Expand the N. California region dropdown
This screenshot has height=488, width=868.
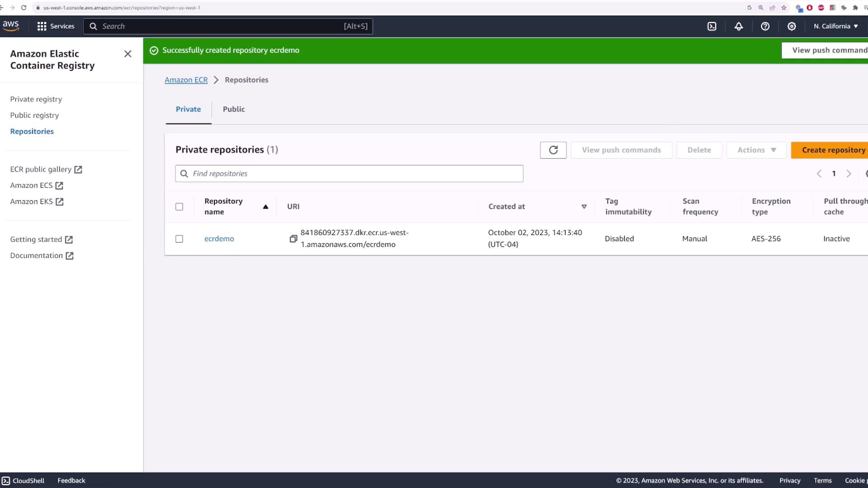pyautogui.click(x=835, y=26)
